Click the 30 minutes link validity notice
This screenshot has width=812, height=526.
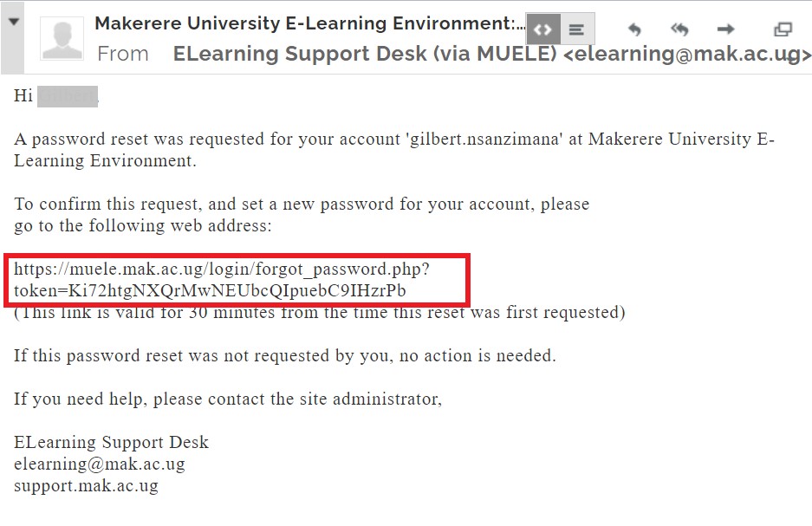point(320,313)
